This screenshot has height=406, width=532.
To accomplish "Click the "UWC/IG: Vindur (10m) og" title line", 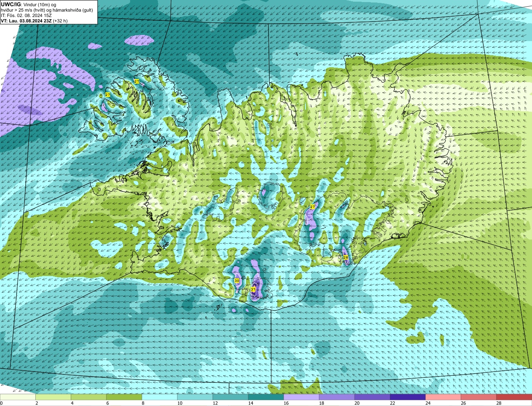I will [x=28, y=5].
